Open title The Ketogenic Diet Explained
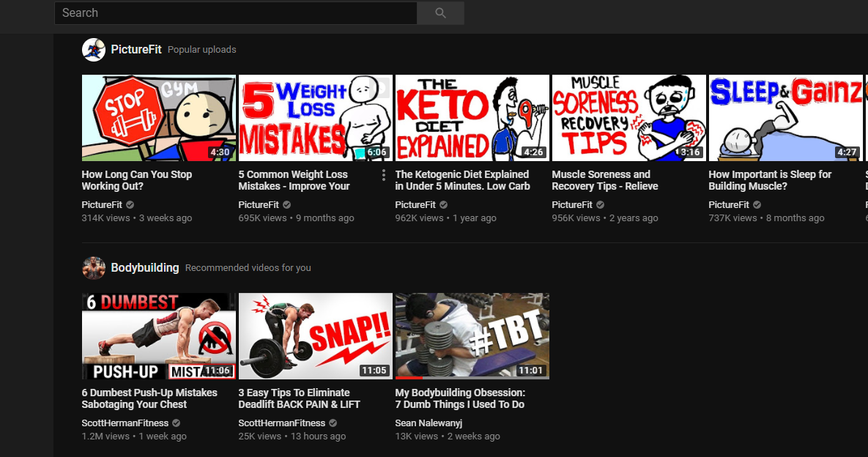Viewport: 868px width, 457px height. (x=463, y=180)
